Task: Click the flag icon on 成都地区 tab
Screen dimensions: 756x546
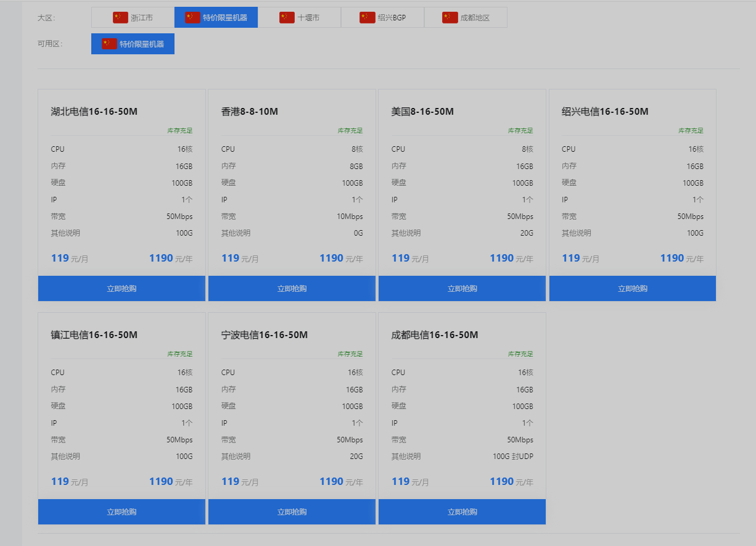Action: coord(450,17)
